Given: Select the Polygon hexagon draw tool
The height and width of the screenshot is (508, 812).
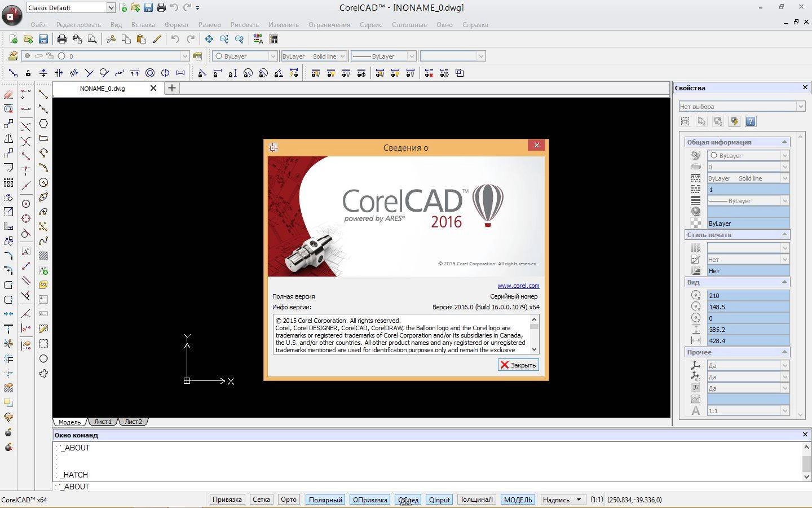Looking at the screenshot, I should [43, 124].
